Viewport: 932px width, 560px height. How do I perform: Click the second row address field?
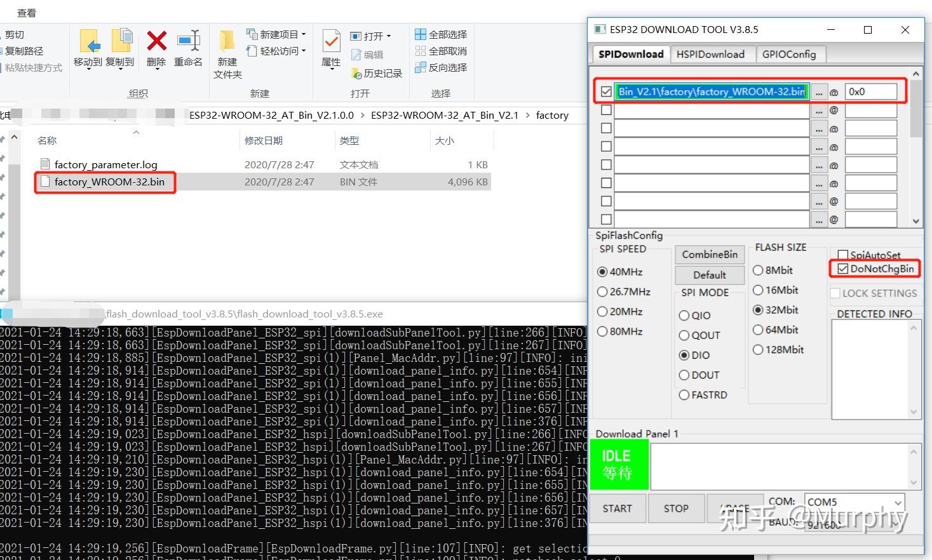[x=870, y=110]
